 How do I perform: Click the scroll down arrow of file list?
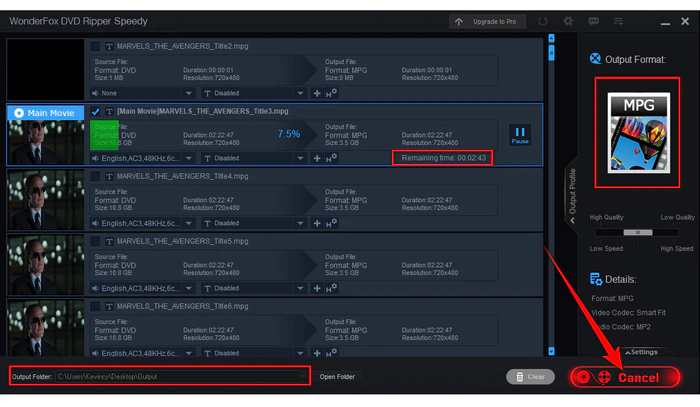[x=551, y=351]
